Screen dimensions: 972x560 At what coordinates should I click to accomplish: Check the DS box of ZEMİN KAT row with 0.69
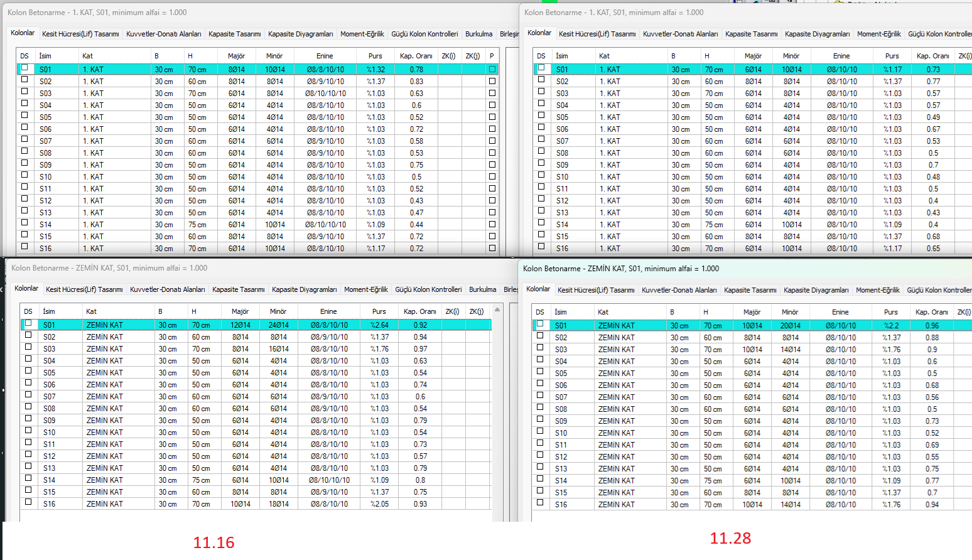540,443
